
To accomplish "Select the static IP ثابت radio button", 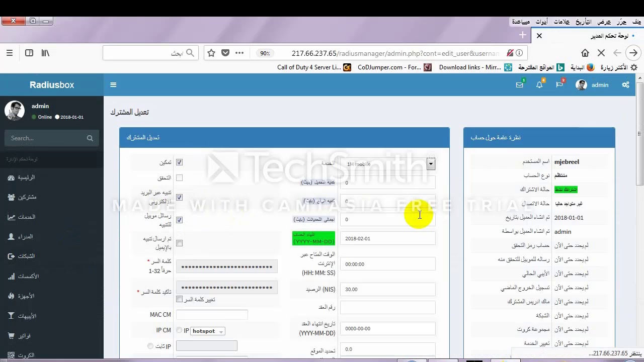I will point(150,346).
